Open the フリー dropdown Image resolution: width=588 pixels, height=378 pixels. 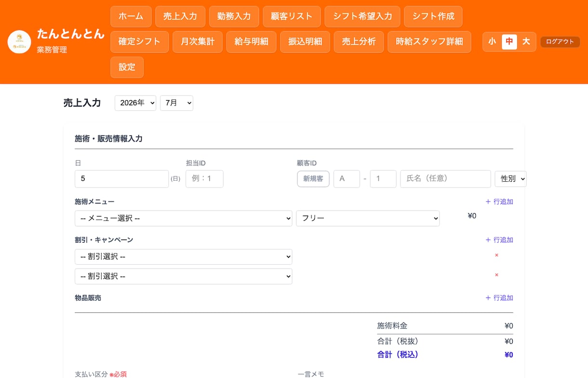[x=368, y=218]
